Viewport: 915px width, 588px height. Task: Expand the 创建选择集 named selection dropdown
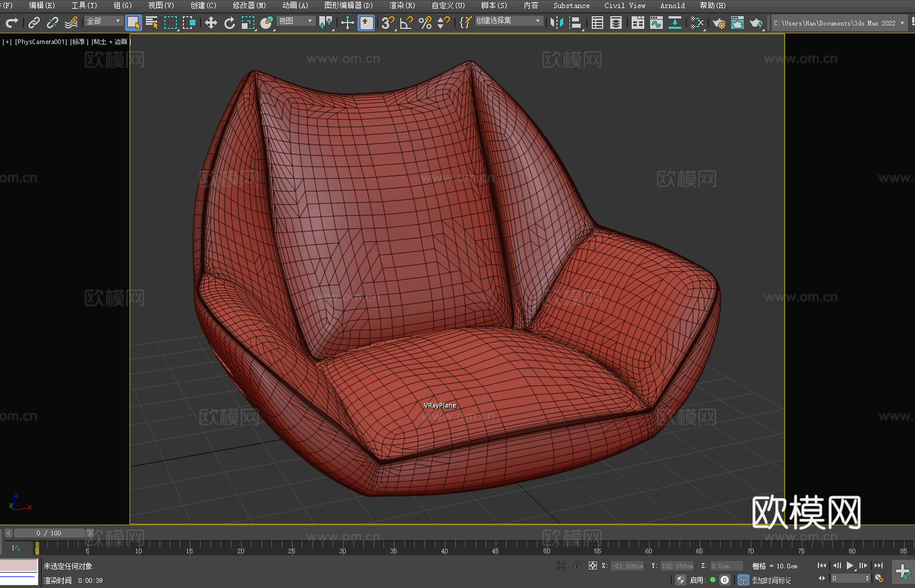click(x=509, y=21)
